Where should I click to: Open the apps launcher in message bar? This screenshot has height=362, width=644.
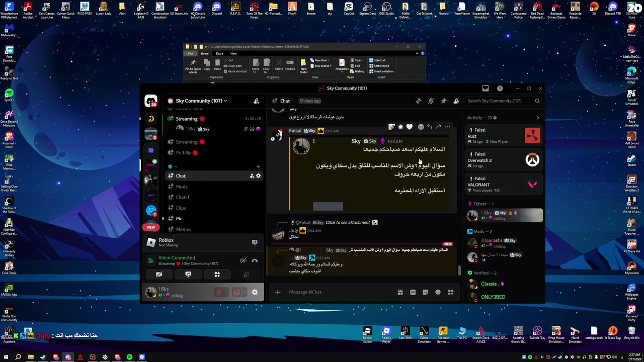(450, 292)
